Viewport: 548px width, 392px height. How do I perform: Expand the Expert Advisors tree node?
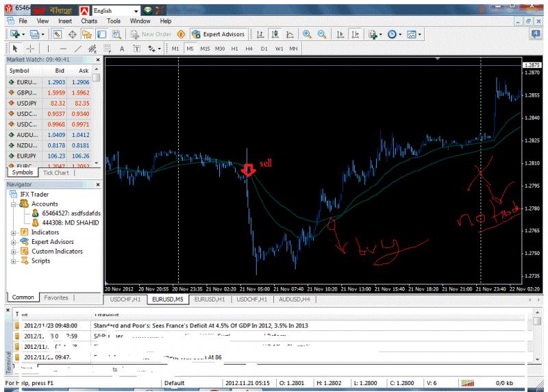tap(13, 242)
